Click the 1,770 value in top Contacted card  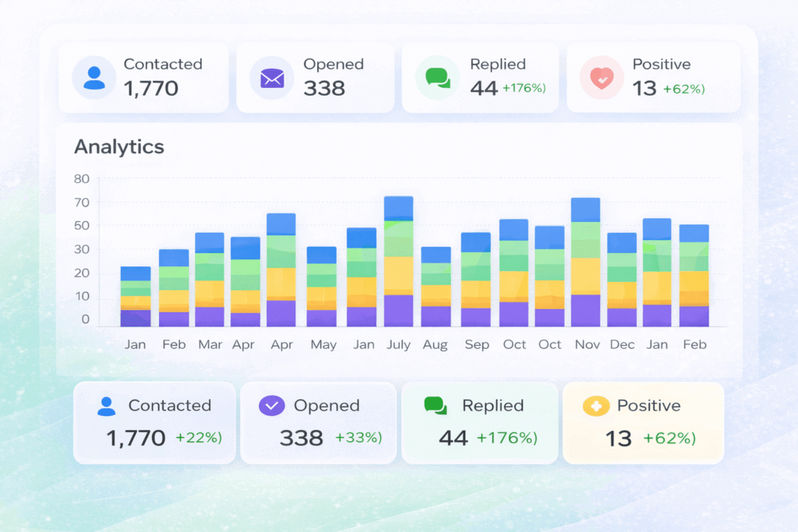coord(151,88)
